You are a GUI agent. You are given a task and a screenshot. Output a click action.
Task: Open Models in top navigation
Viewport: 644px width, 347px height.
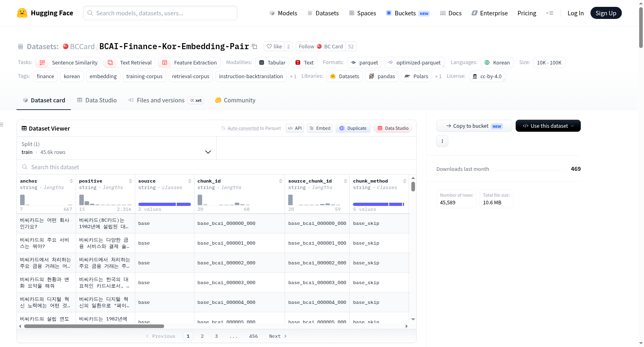[x=283, y=13]
